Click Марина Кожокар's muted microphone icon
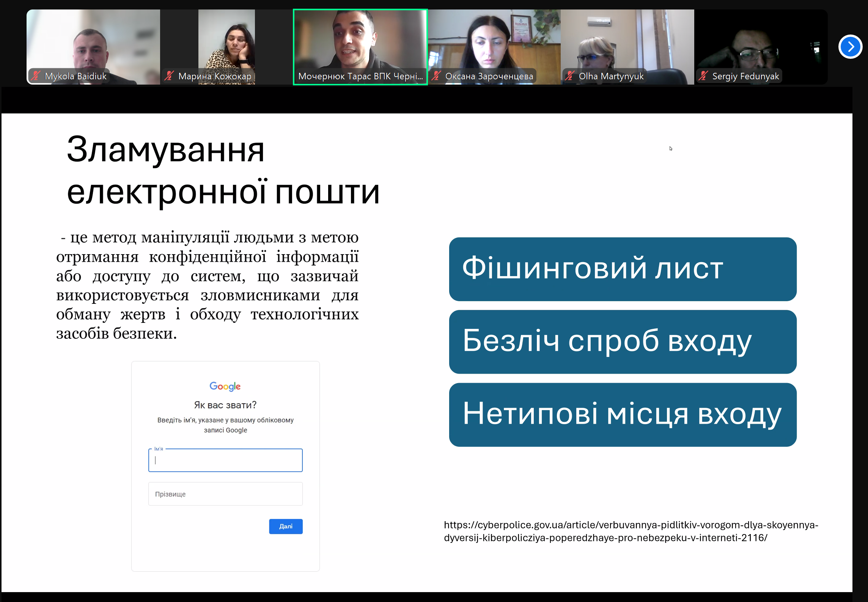Screen dimensions: 868x602 169,76
